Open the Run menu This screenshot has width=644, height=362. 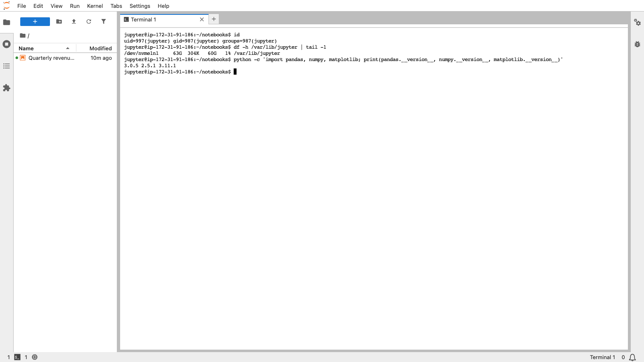75,6
